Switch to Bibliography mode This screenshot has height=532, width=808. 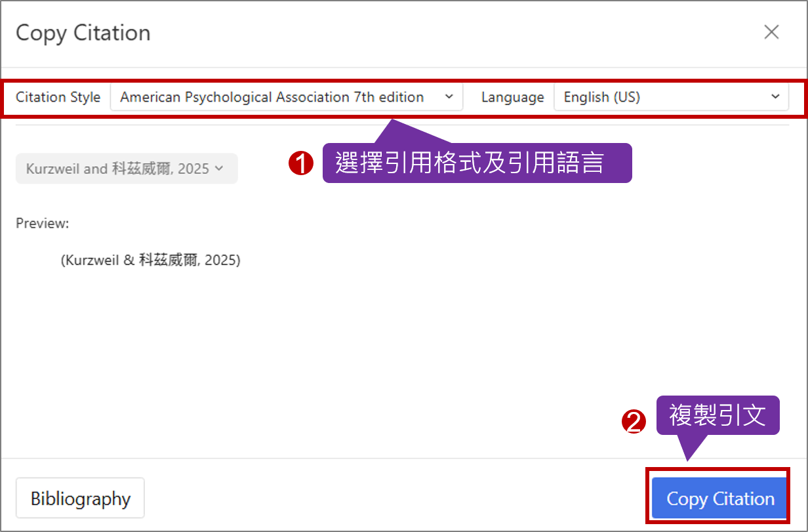(x=80, y=499)
